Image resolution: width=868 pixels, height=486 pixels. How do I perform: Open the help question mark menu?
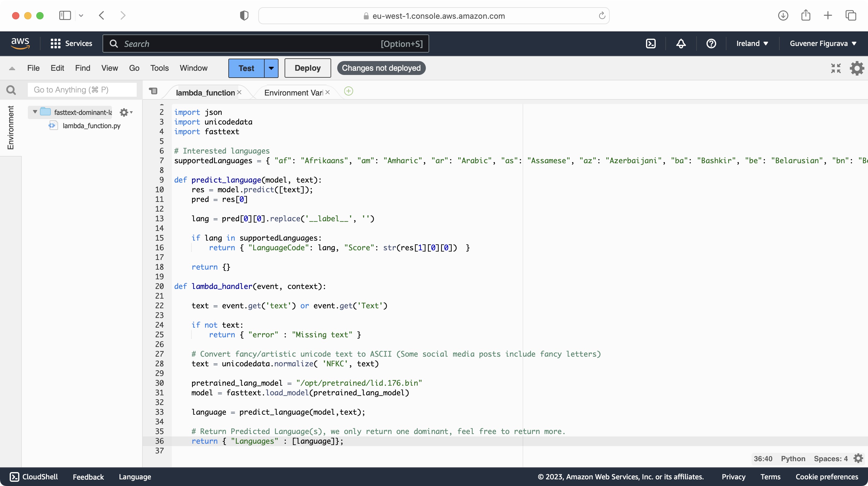711,44
